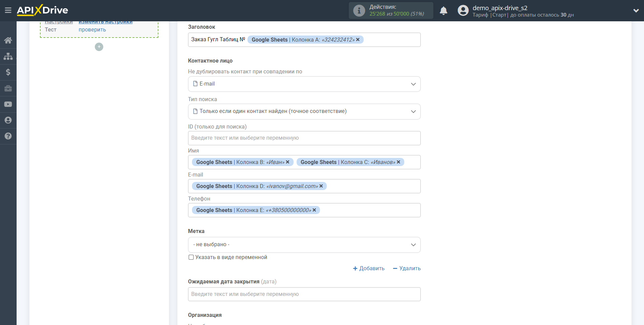644x325 pixels.
Task: Remove the Колонка A tag from Заголовок
Action: (358, 40)
